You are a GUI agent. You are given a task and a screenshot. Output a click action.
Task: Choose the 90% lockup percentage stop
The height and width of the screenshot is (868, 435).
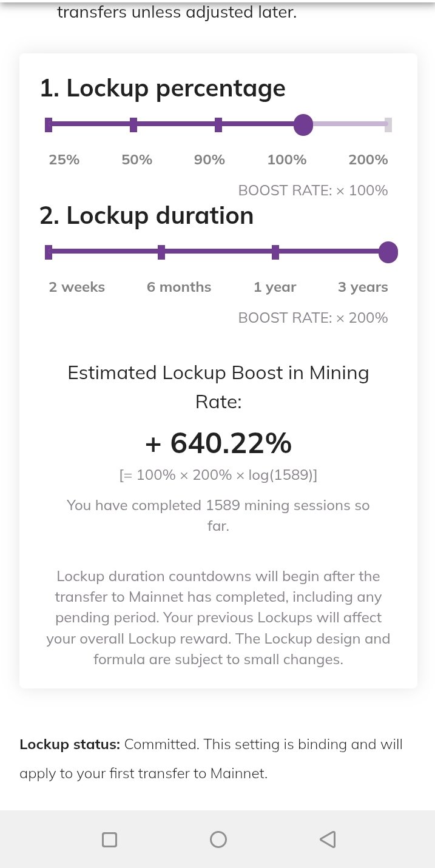tap(218, 126)
